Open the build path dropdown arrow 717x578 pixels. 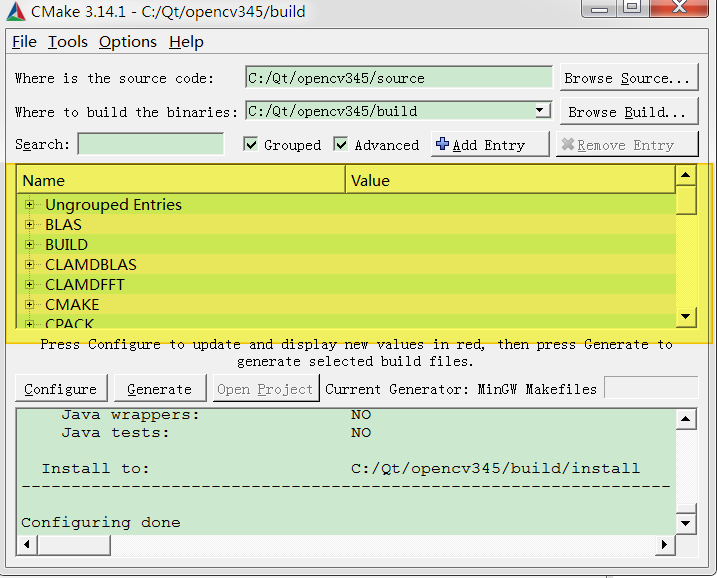click(541, 110)
